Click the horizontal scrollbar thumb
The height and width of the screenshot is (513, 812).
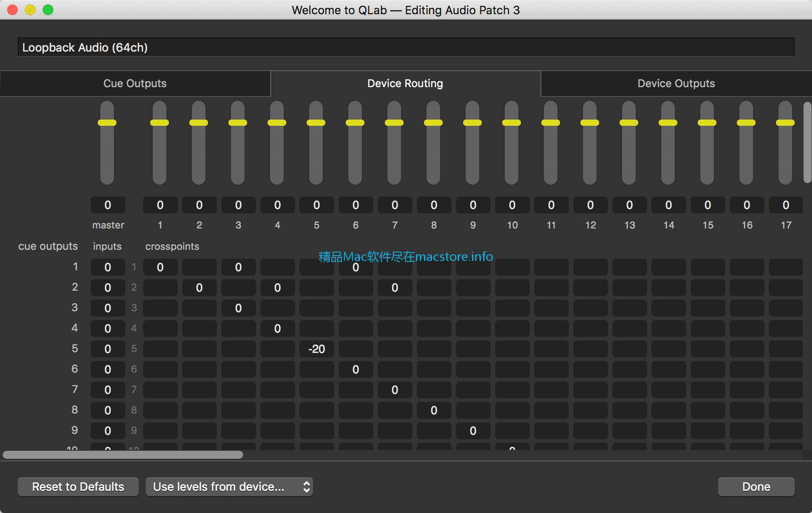tap(123, 455)
